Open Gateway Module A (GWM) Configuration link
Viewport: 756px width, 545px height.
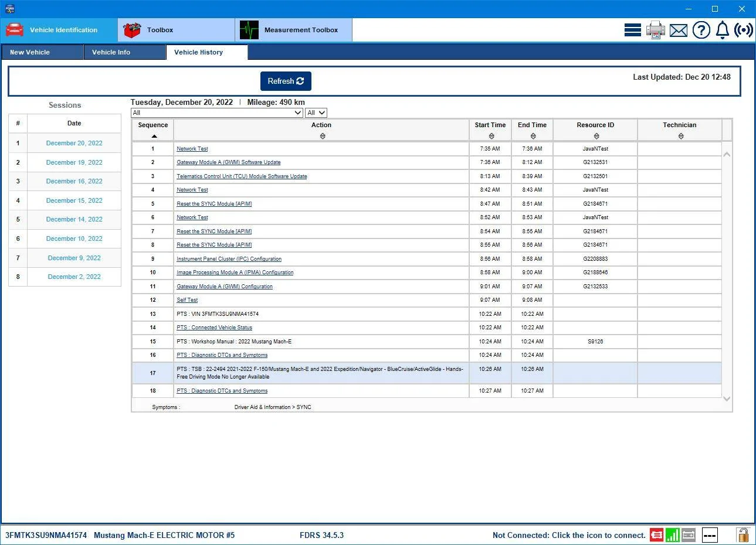point(225,287)
